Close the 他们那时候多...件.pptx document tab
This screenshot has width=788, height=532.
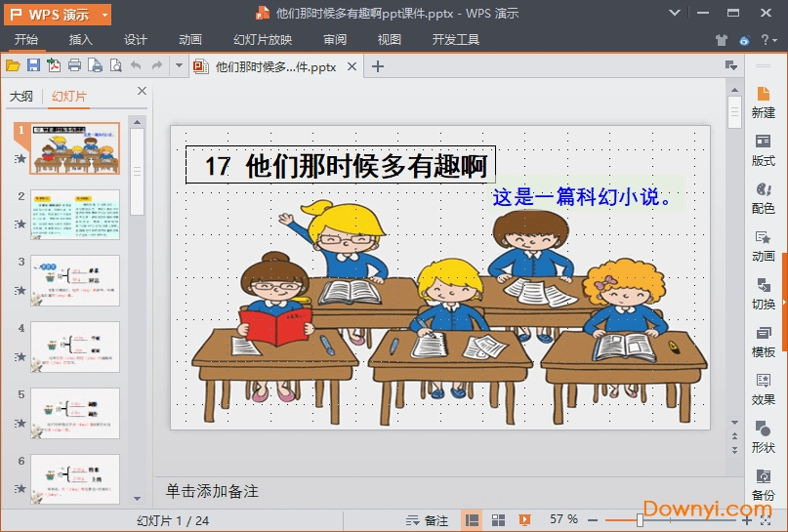352,66
